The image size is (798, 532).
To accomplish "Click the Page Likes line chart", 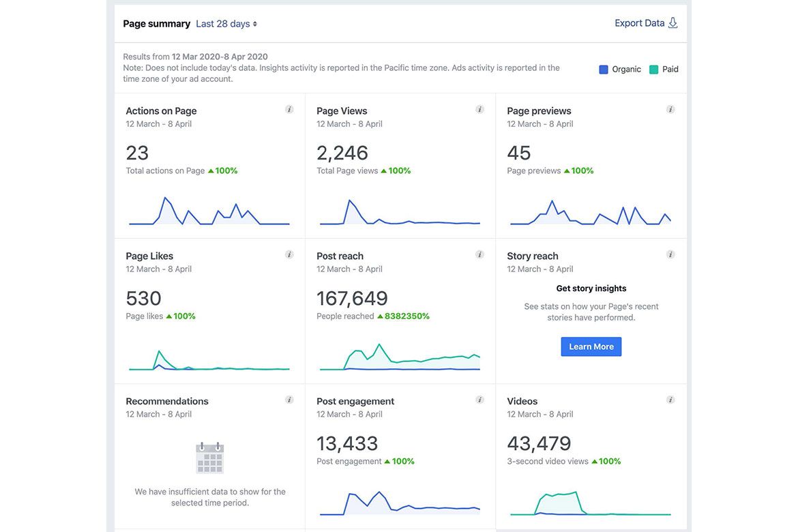I will (209, 360).
